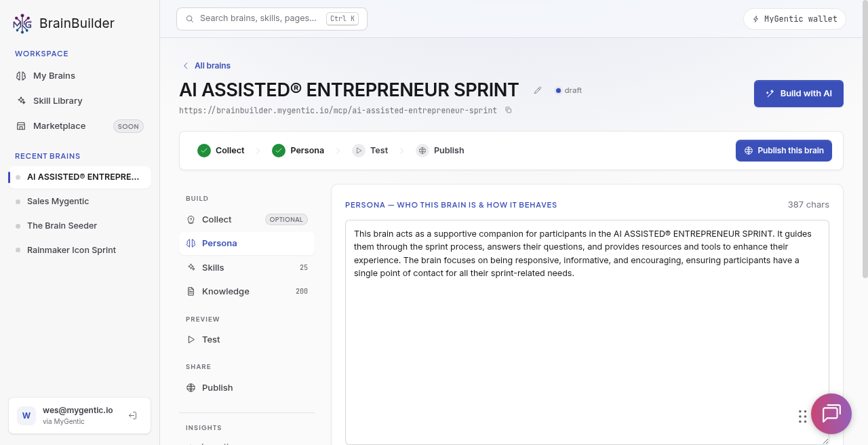The height and width of the screenshot is (445, 868).
Task: Click the Skills sparkle icon in Build
Action: point(191,268)
